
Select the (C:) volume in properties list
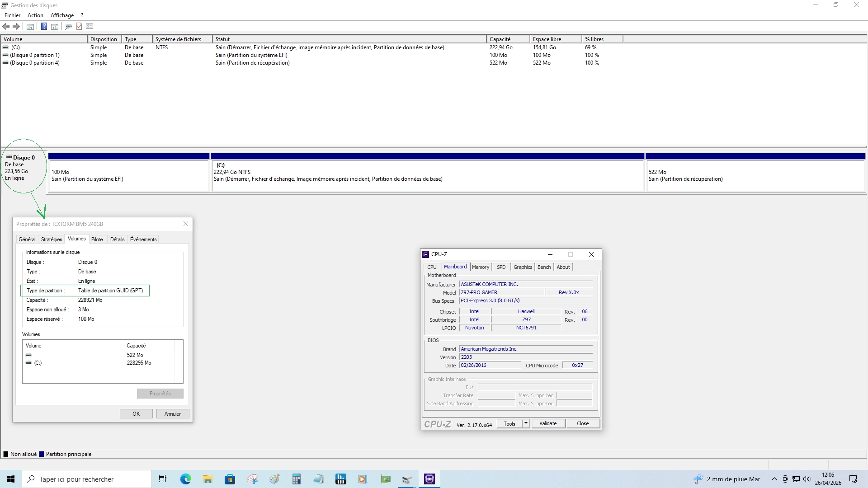point(38,363)
